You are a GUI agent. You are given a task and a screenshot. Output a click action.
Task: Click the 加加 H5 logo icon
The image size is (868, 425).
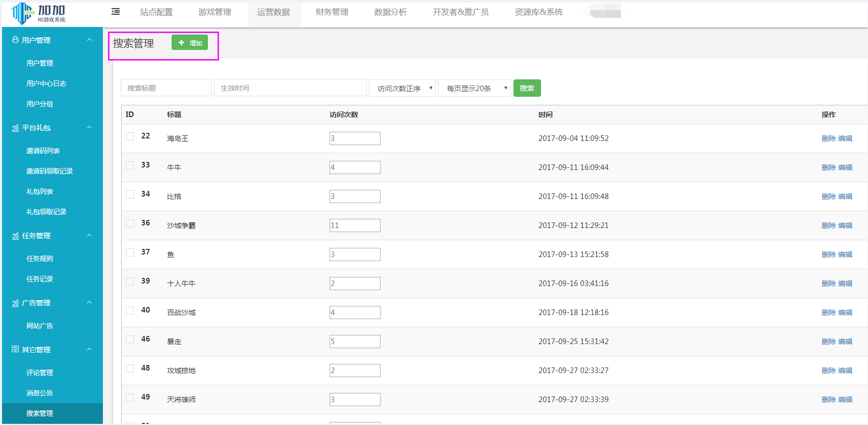(x=22, y=13)
